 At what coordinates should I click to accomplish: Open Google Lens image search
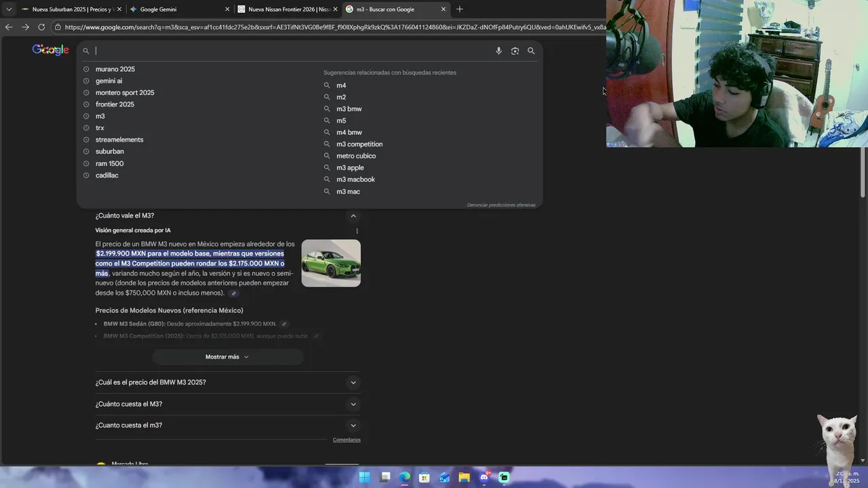[515, 51]
